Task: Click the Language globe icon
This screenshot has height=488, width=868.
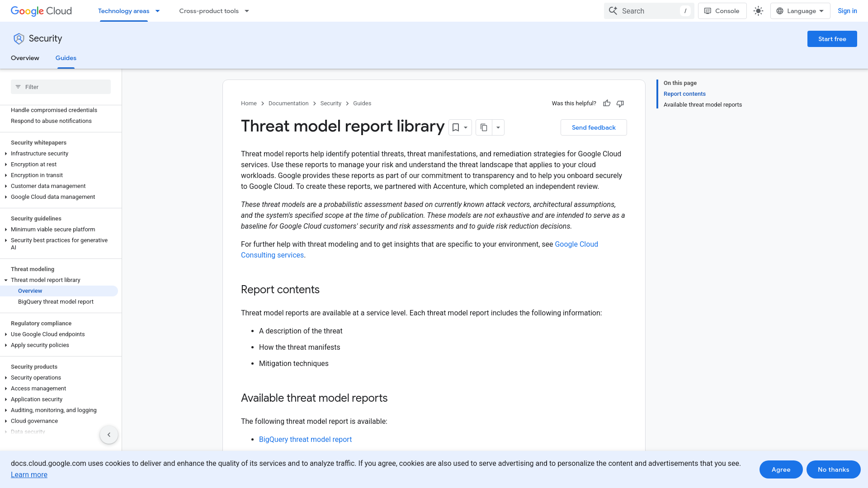Action: pos(780,11)
